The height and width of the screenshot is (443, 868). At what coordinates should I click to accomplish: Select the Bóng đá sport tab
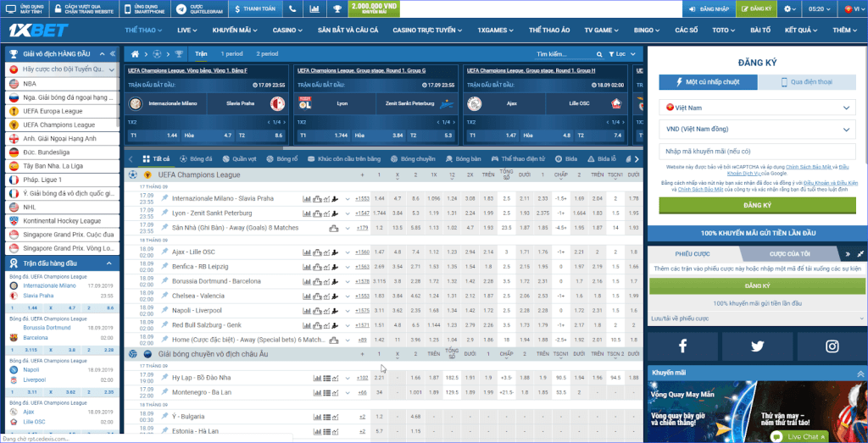point(195,158)
